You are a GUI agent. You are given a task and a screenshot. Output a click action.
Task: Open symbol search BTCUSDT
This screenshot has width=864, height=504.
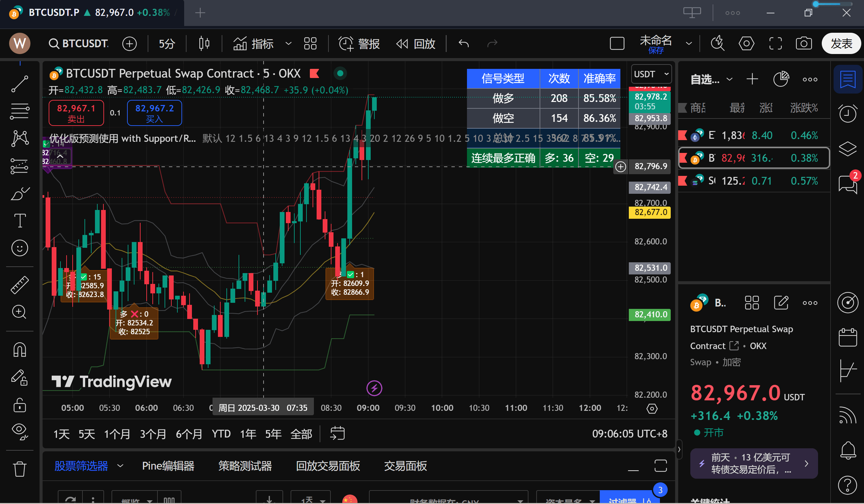[x=78, y=44]
